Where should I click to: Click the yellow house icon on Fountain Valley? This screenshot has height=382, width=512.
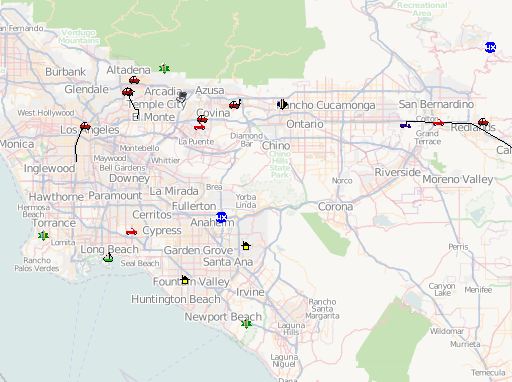click(184, 280)
